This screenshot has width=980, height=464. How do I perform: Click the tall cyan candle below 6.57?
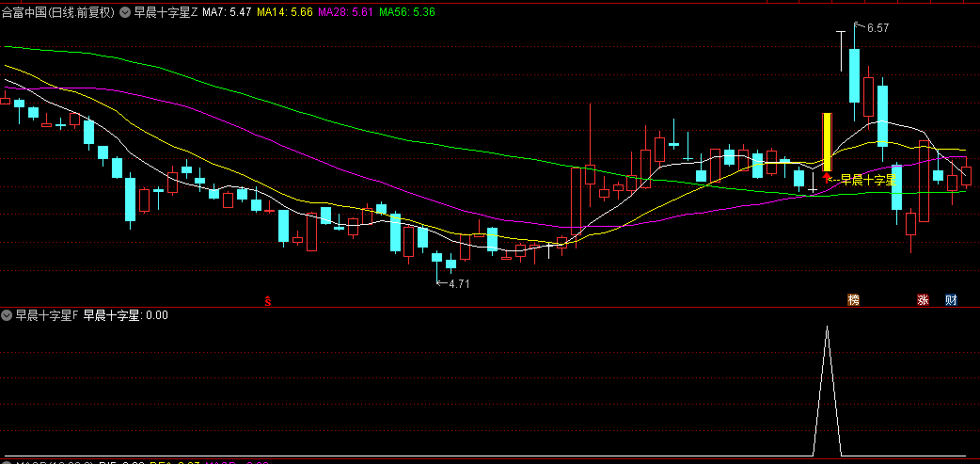(x=854, y=75)
